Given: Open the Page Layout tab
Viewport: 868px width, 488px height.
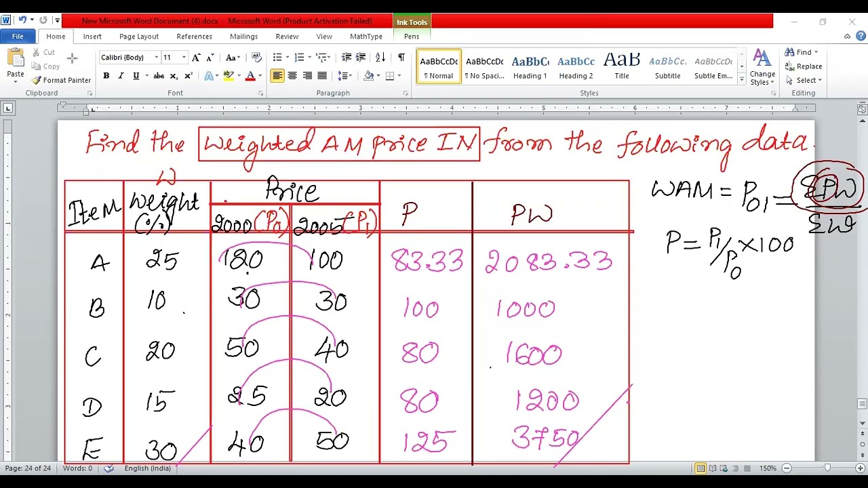Looking at the screenshot, I should point(139,37).
